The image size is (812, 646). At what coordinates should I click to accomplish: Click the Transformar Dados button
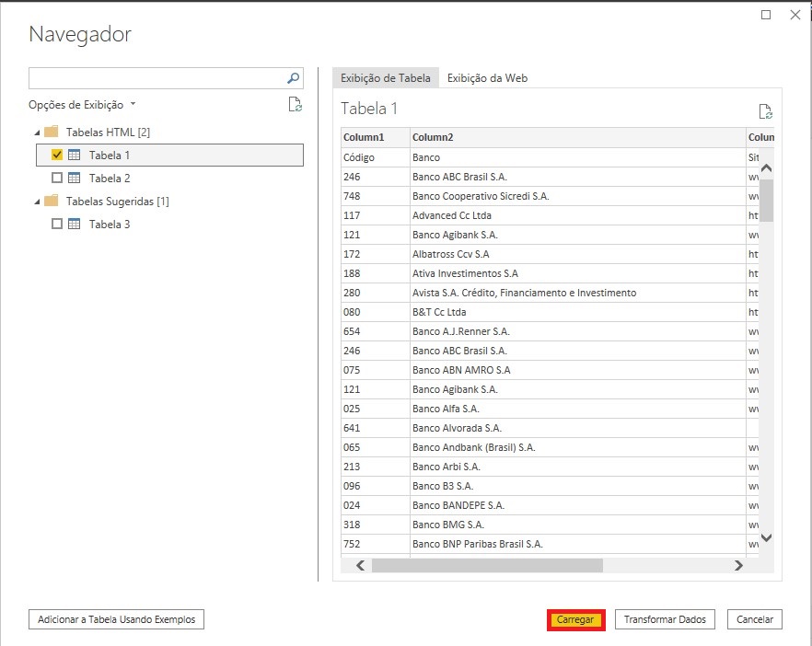click(x=665, y=619)
